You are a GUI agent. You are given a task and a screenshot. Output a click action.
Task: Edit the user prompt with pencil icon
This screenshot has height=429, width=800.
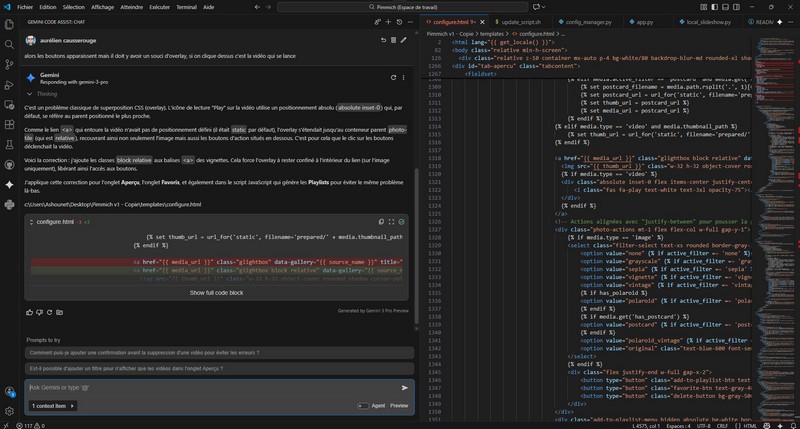pyautogui.click(x=404, y=40)
